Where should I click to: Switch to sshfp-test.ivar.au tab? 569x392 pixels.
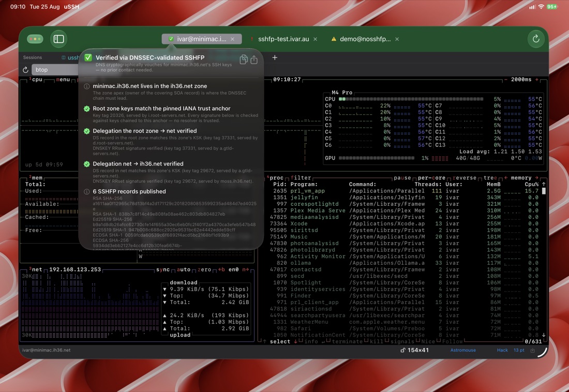pyautogui.click(x=283, y=39)
